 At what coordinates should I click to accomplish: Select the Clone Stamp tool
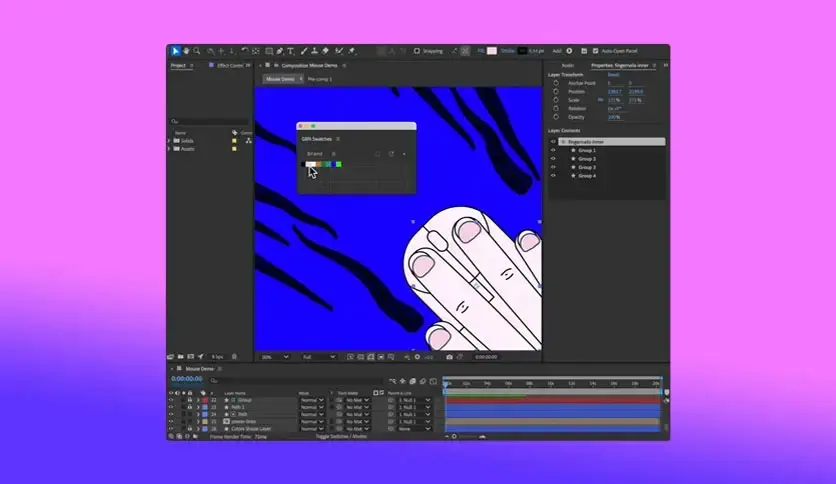point(315,51)
